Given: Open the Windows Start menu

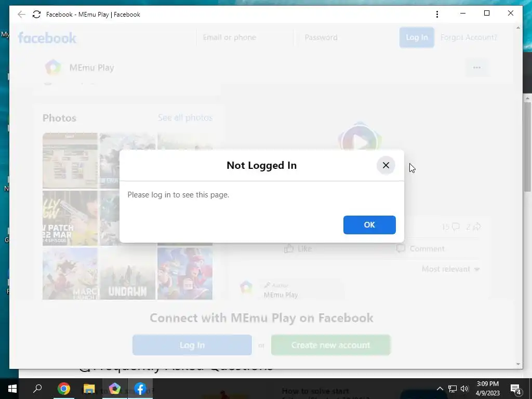Looking at the screenshot, I should click(12, 389).
